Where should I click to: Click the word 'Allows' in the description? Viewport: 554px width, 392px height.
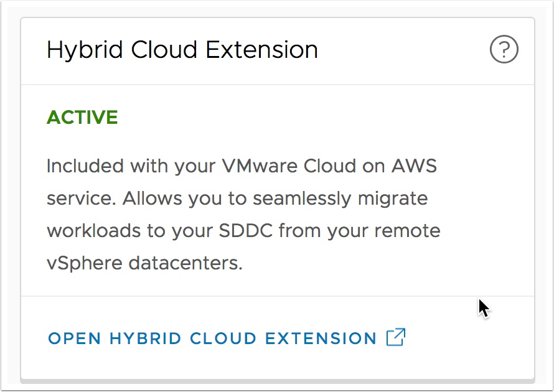(x=153, y=198)
